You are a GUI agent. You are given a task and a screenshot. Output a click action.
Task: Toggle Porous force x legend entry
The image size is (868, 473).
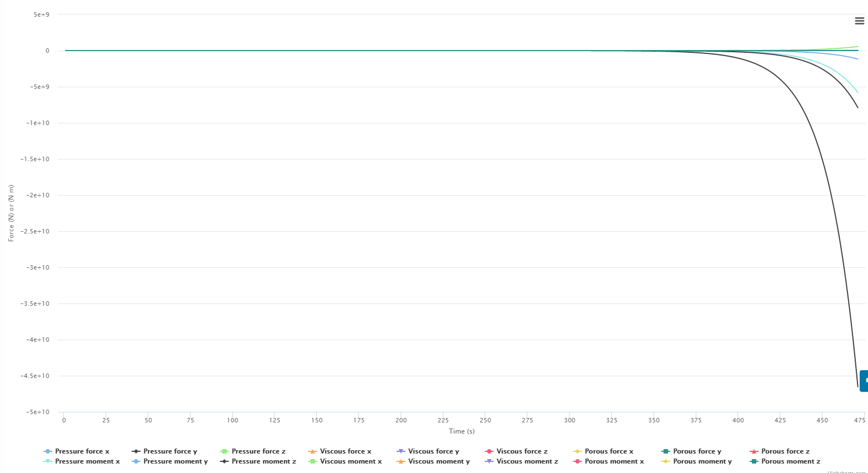click(608, 451)
